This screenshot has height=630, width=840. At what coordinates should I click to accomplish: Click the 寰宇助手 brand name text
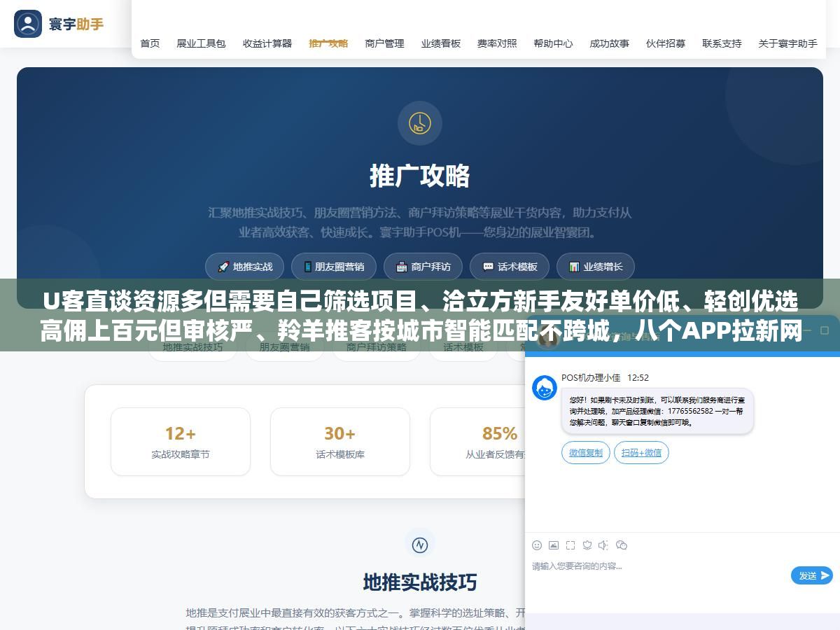76,24
